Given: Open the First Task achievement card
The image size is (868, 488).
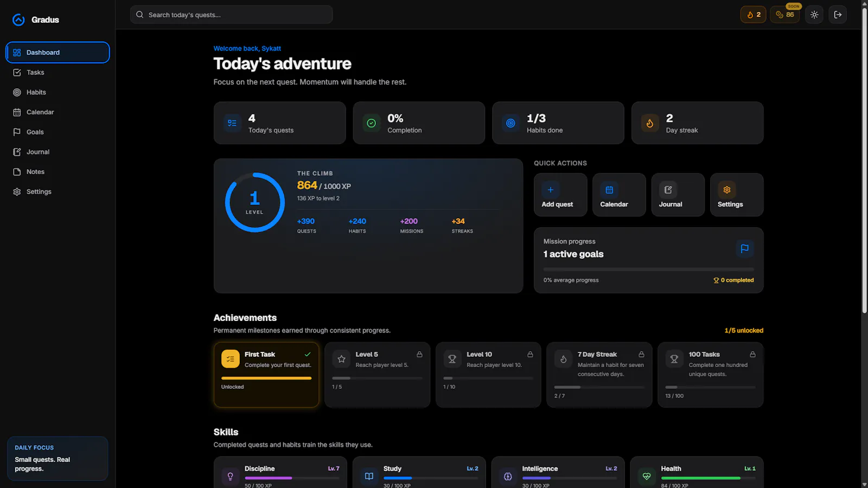Looking at the screenshot, I should click(x=266, y=375).
